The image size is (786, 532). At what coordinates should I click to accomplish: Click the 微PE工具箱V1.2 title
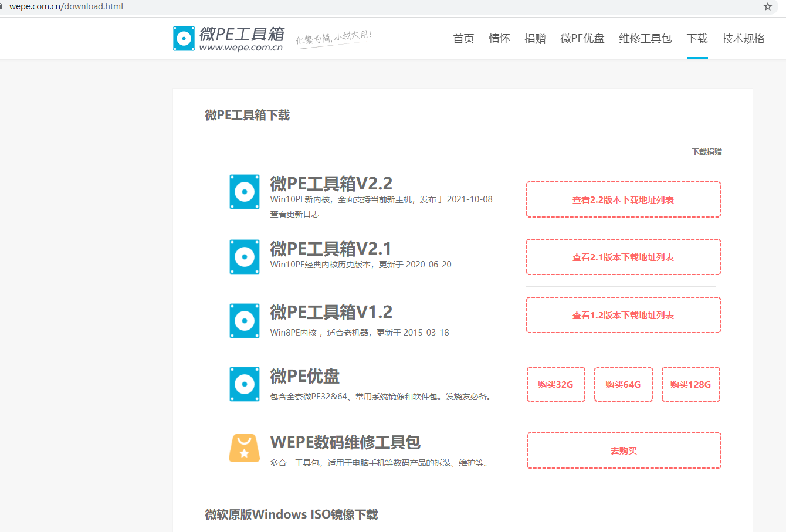331,312
